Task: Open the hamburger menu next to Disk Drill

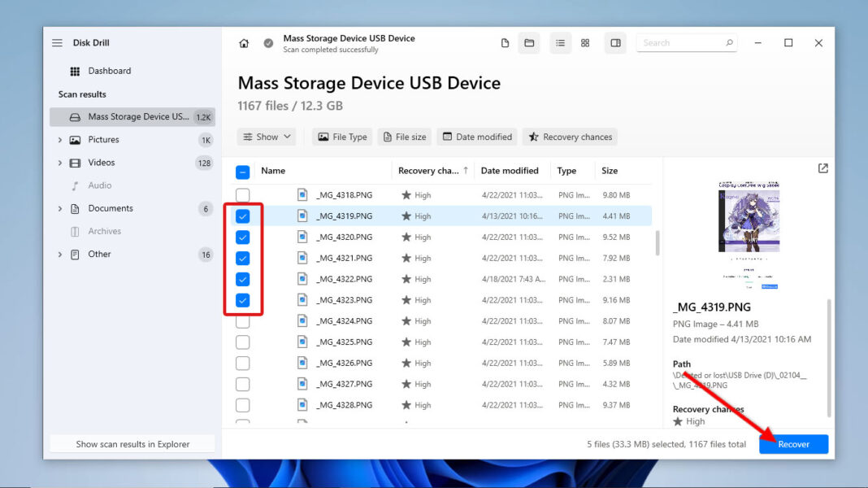Action: [x=57, y=42]
